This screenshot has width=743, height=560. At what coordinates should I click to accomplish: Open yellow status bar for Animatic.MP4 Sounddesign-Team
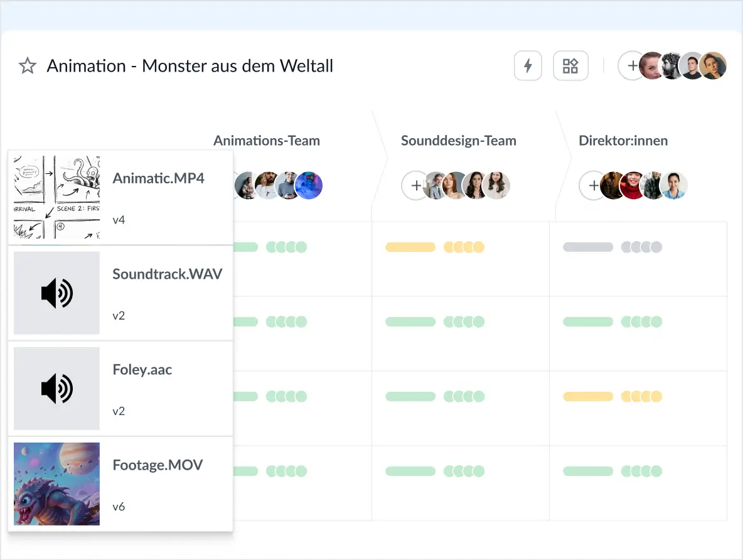(x=410, y=247)
